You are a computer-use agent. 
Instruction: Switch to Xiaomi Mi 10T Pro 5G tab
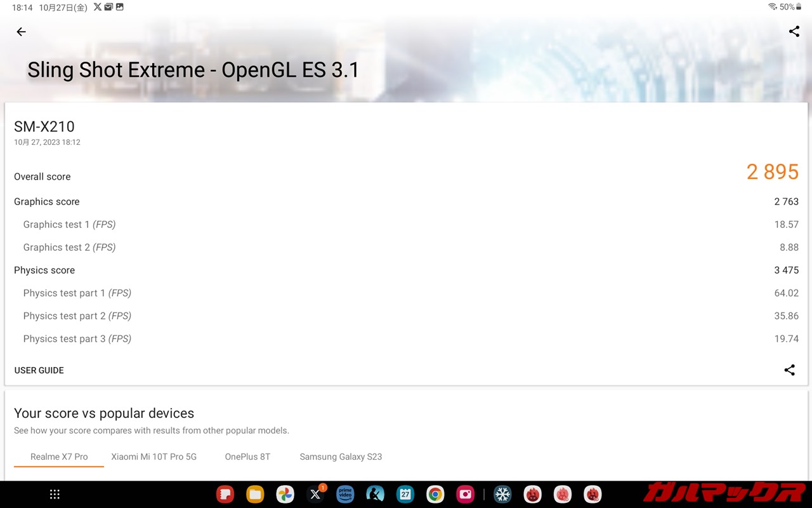[x=154, y=457]
